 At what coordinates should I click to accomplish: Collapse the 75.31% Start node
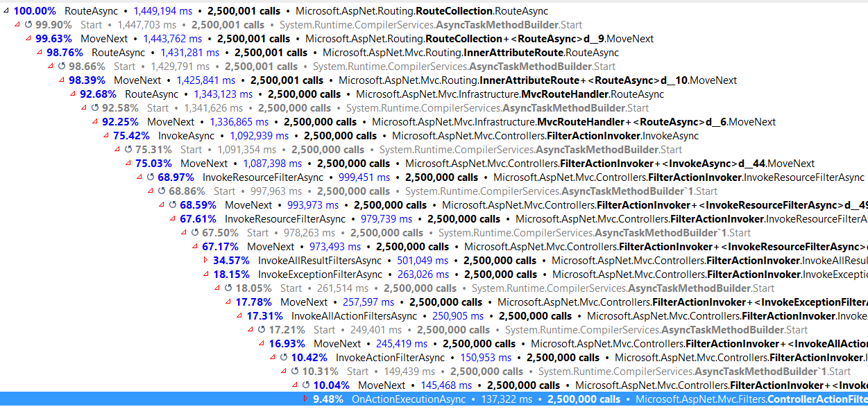pyautogui.click(x=117, y=150)
